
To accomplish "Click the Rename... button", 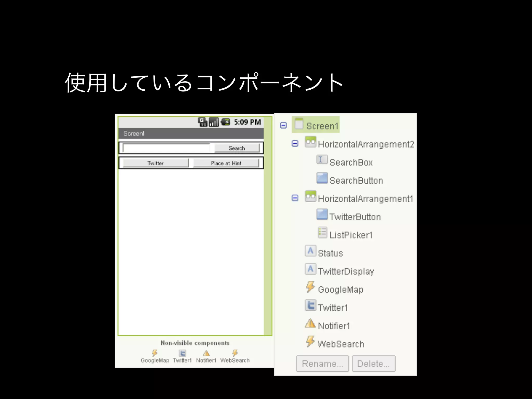I will click(x=322, y=364).
